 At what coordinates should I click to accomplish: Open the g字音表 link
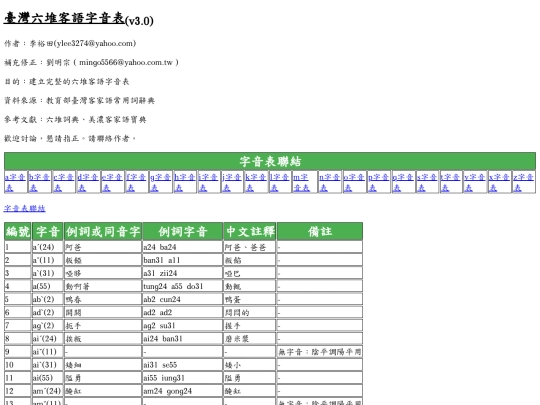(160, 182)
